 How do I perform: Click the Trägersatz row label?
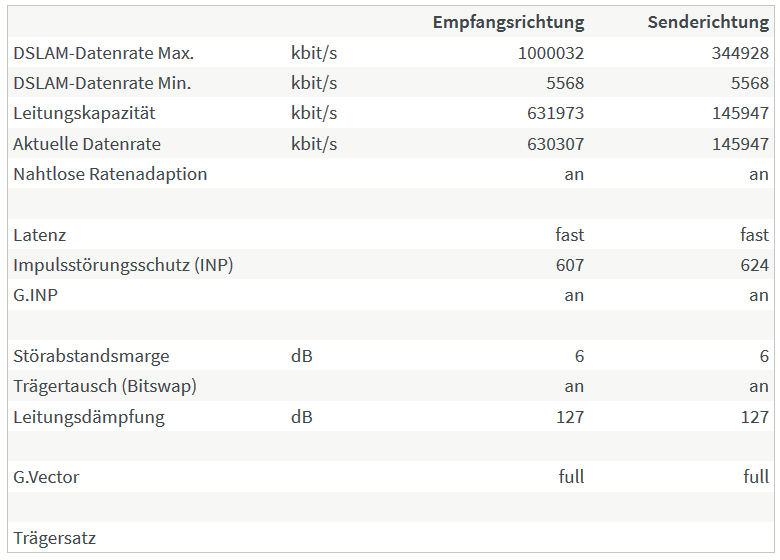click(55, 538)
